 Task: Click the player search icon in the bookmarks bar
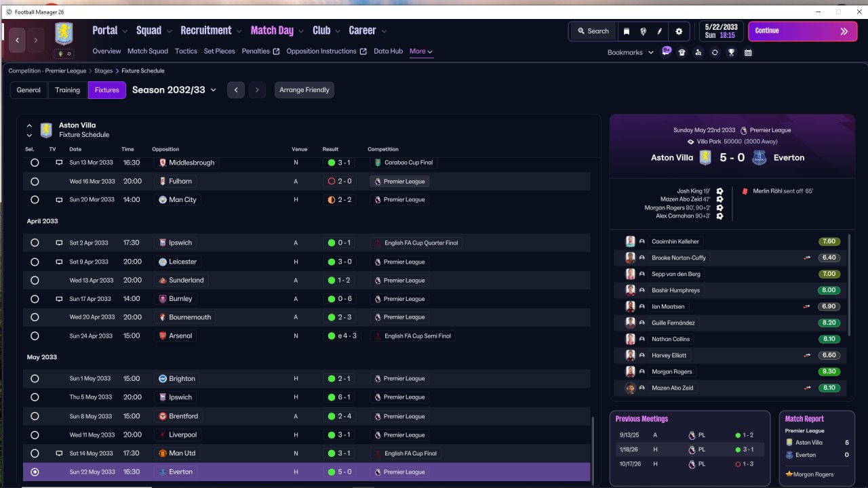click(698, 52)
